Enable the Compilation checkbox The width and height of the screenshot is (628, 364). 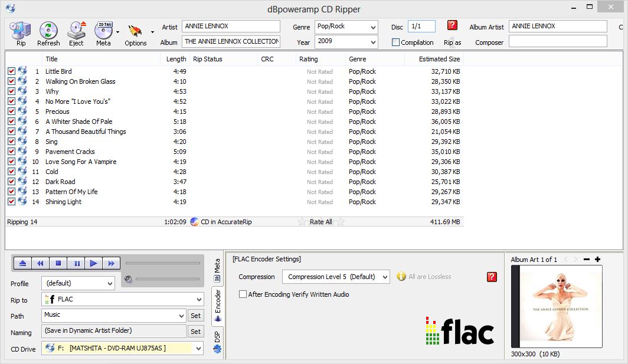tap(395, 42)
